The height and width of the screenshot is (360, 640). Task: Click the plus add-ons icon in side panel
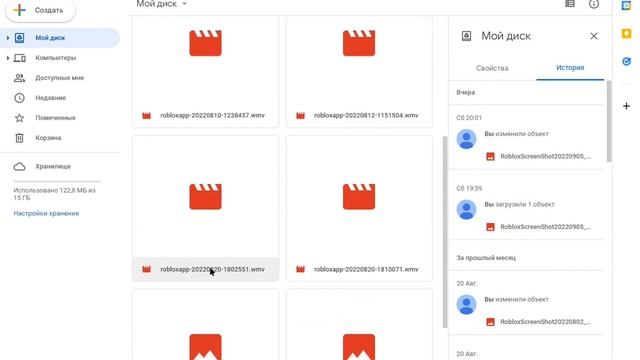point(626,106)
